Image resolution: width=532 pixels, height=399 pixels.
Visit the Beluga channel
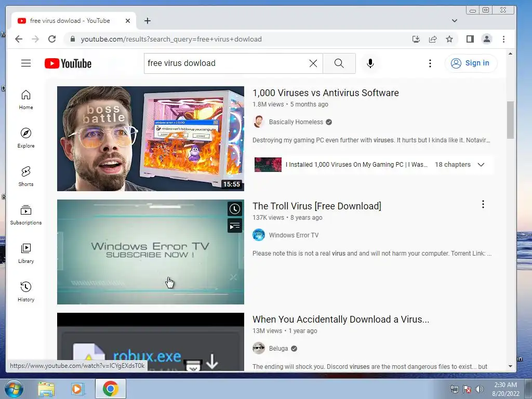278,349
